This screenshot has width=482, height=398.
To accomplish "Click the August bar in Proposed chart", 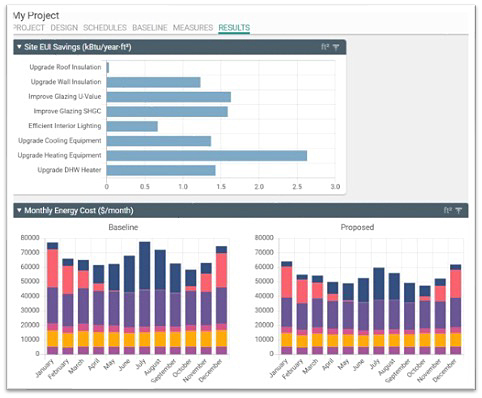I will click(394, 314).
